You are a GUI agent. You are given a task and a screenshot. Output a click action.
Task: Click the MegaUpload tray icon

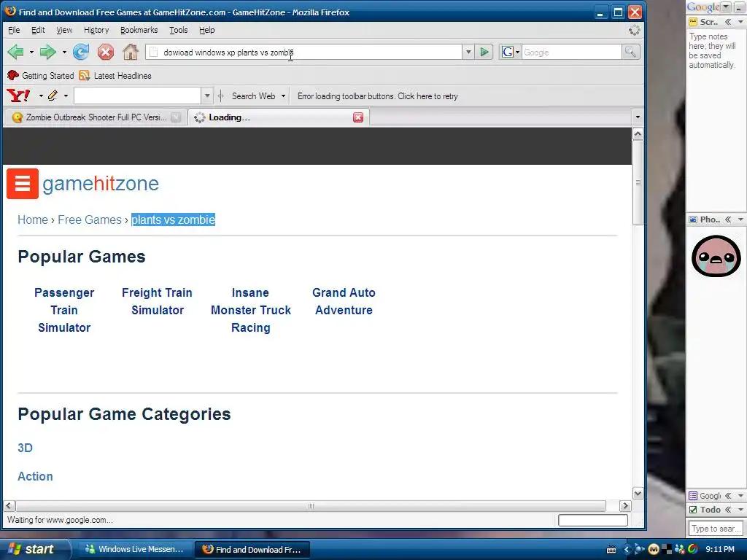653,550
